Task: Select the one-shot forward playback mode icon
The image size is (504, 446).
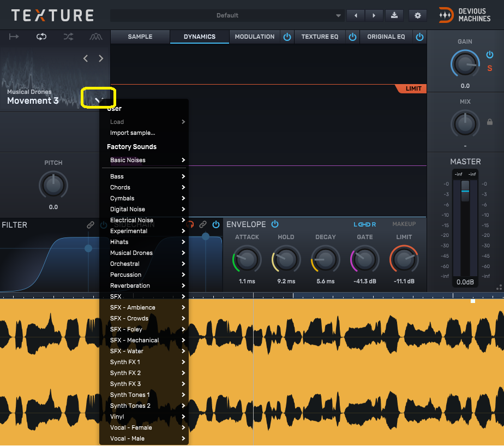Action: [14, 37]
